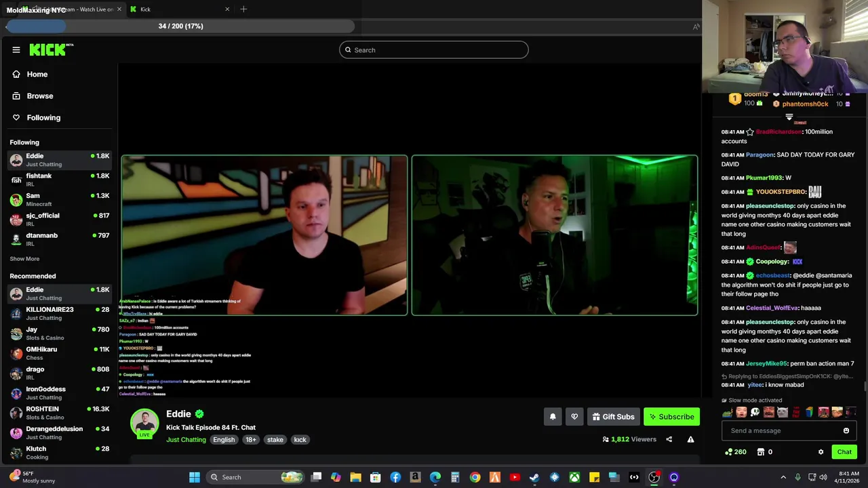Open the channel shop icon
The image size is (868, 488).
(x=761, y=452)
